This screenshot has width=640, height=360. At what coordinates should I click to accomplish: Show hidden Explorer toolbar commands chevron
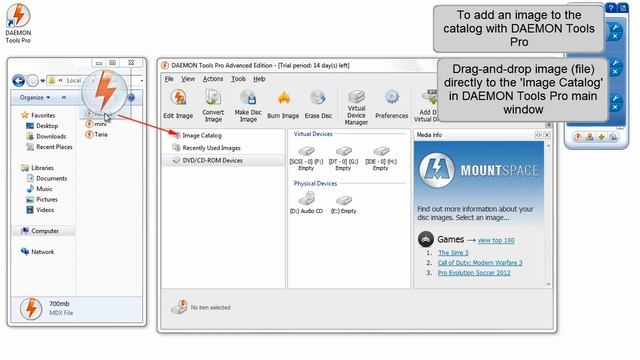point(64,98)
